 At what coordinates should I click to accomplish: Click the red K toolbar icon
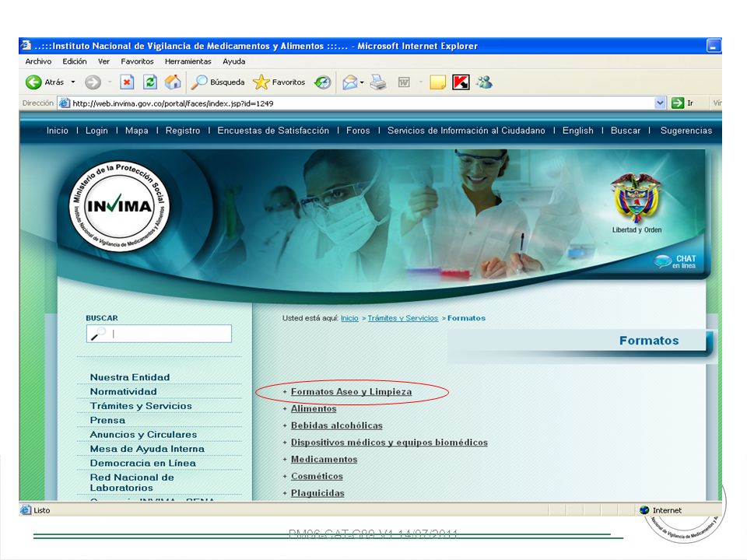(x=461, y=82)
